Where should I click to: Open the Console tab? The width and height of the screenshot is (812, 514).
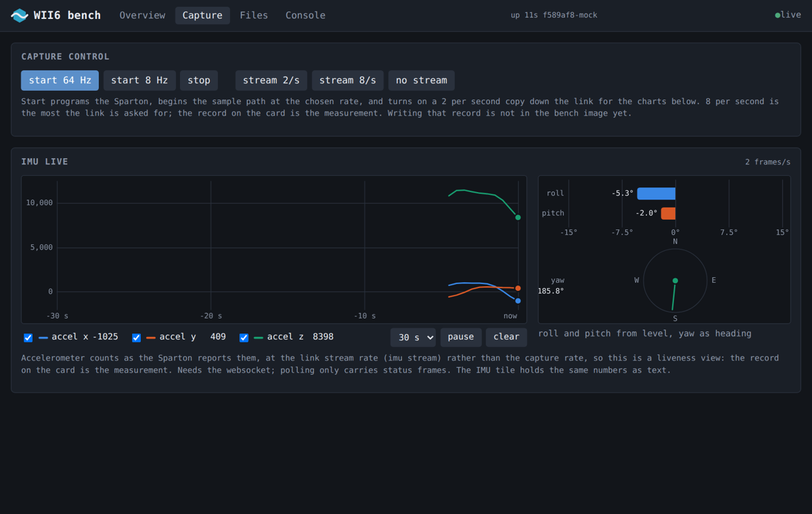[305, 15]
